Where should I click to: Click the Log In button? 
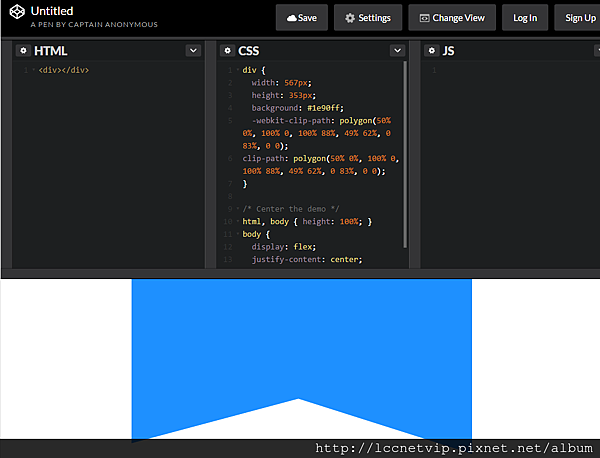(x=525, y=18)
